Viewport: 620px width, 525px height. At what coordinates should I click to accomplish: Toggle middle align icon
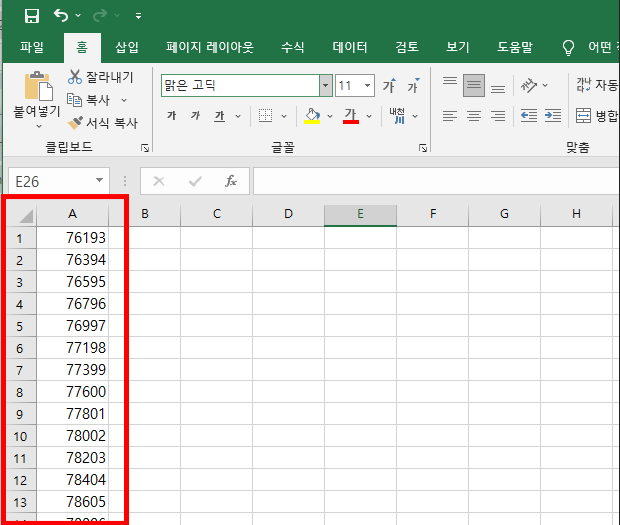coord(474,85)
